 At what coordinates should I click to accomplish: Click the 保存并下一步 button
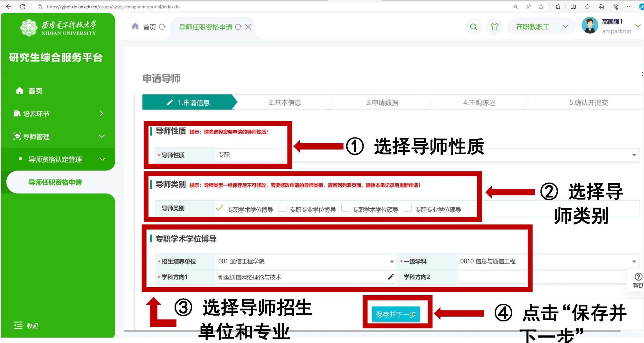pyautogui.click(x=396, y=314)
